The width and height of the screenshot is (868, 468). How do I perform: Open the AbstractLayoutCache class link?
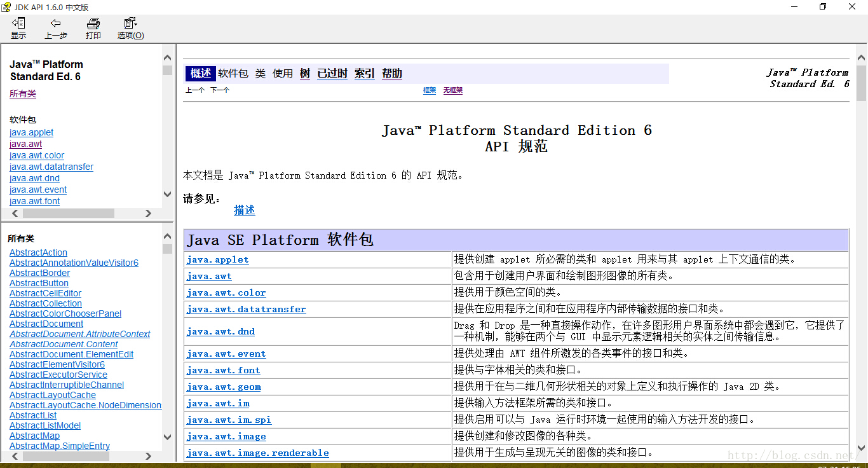coord(53,395)
